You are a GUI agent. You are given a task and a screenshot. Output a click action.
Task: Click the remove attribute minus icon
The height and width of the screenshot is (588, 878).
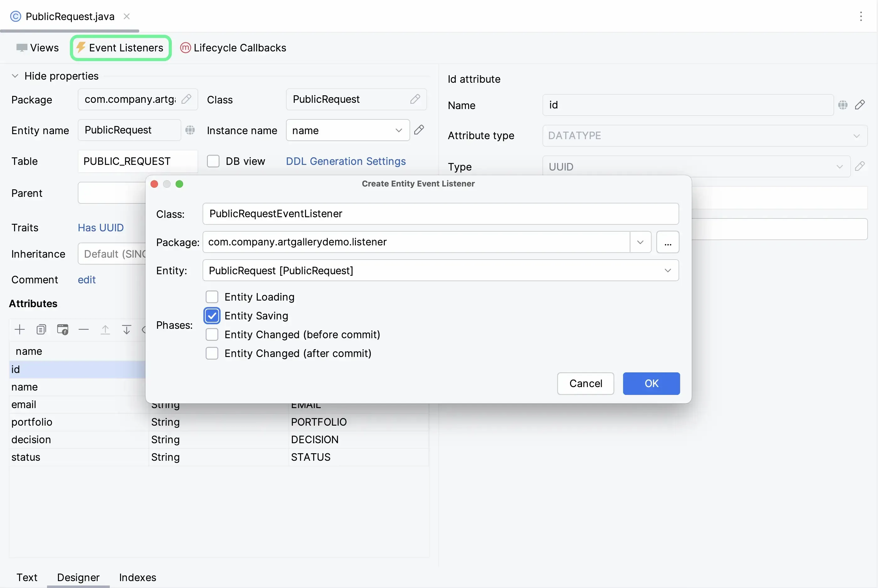pos(84,330)
